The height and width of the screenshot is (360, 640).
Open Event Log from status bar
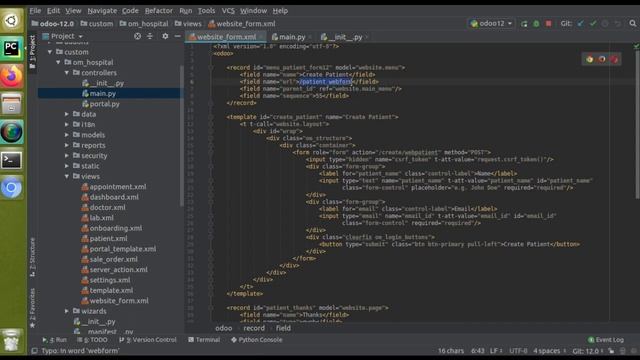pyautogui.click(x=606, y=340)
